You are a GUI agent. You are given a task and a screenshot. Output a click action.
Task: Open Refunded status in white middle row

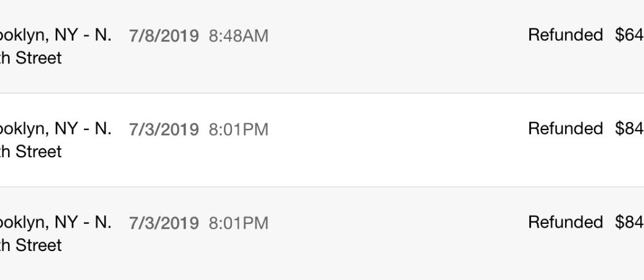566,128
